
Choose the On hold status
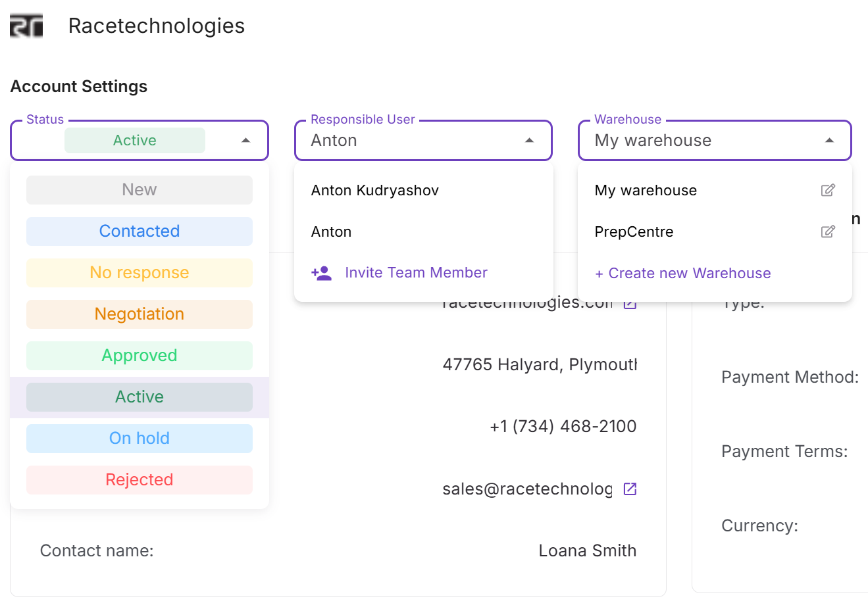pyautogui.click(x=139, y=438)
